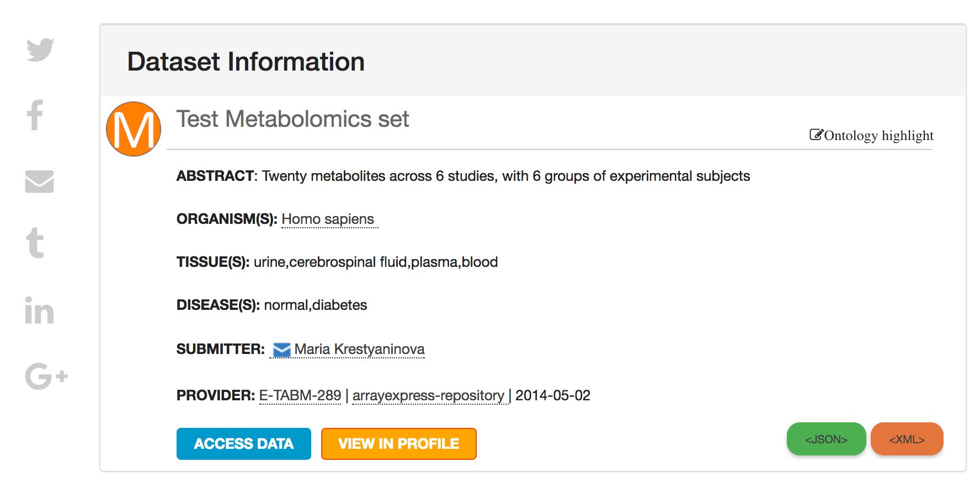Click the Dataset Information header

coord(246,61)
